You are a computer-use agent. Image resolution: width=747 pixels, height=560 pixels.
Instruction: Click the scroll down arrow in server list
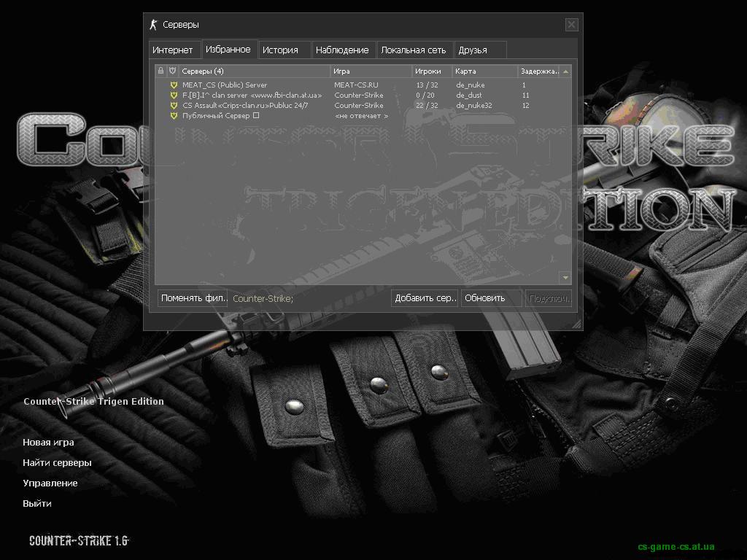565,278
